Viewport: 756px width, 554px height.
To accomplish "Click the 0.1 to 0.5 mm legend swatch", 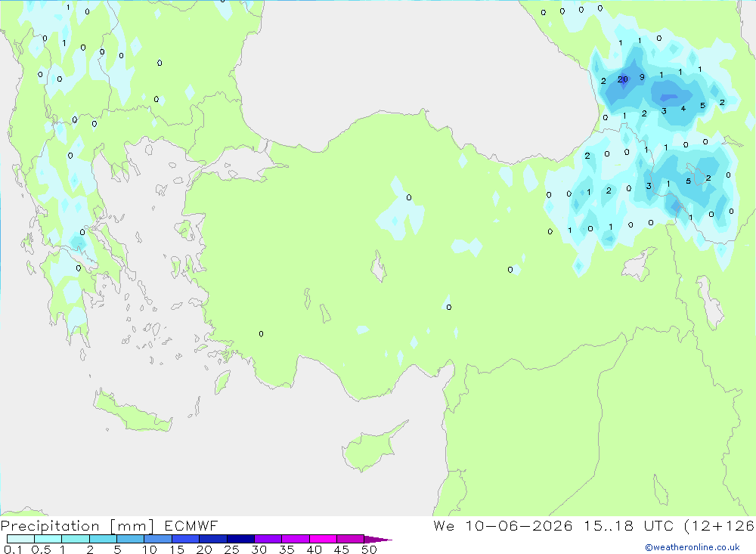I will click(x=20, y=539).
